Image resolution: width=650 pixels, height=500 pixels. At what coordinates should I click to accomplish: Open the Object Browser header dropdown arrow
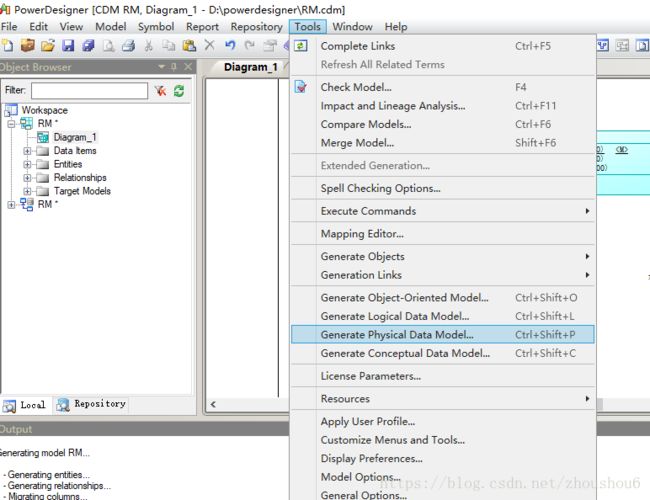tap(162, 66)
